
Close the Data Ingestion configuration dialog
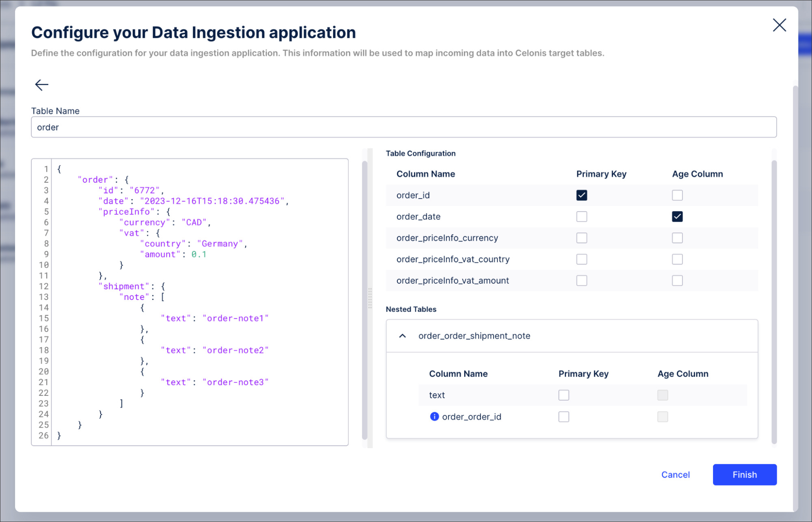[x=779, y=25]
